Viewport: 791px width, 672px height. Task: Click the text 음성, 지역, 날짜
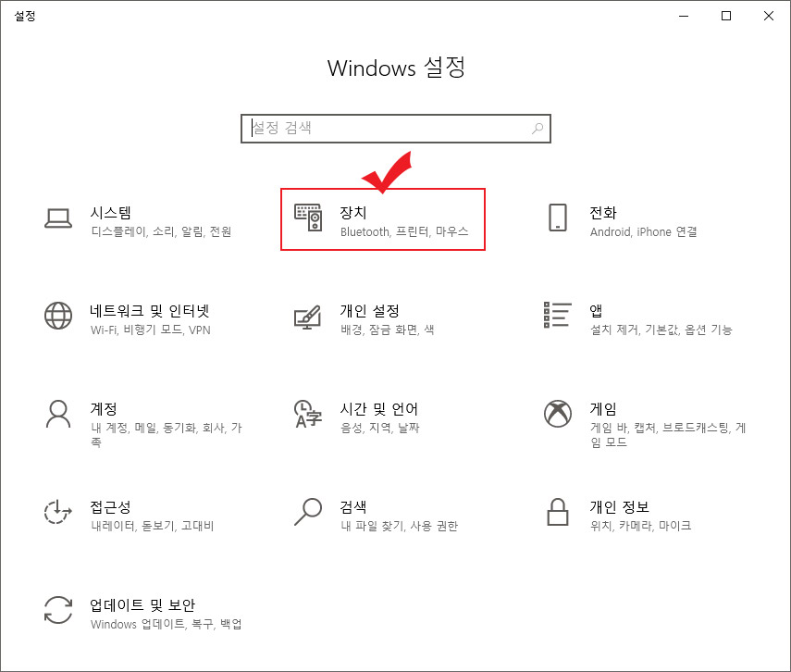(x=380, y=428)
